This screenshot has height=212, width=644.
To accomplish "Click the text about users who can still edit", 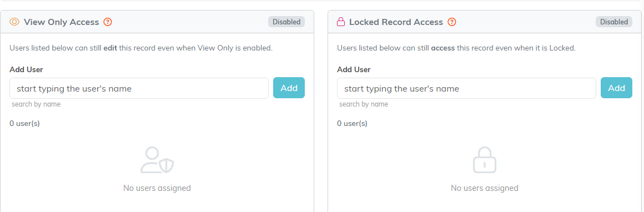I will pyautogui.click(x=141, y=48).
